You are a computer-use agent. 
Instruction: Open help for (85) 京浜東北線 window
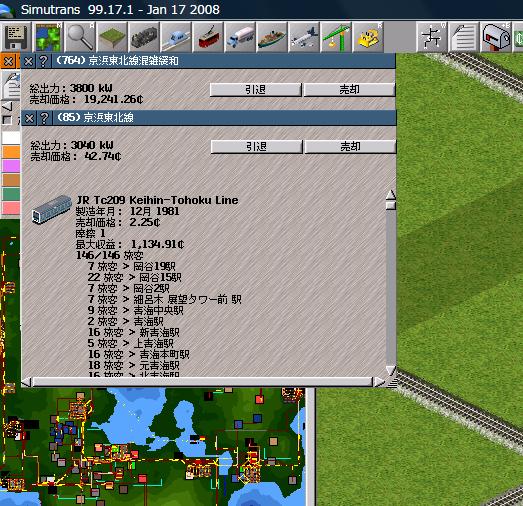44,118
